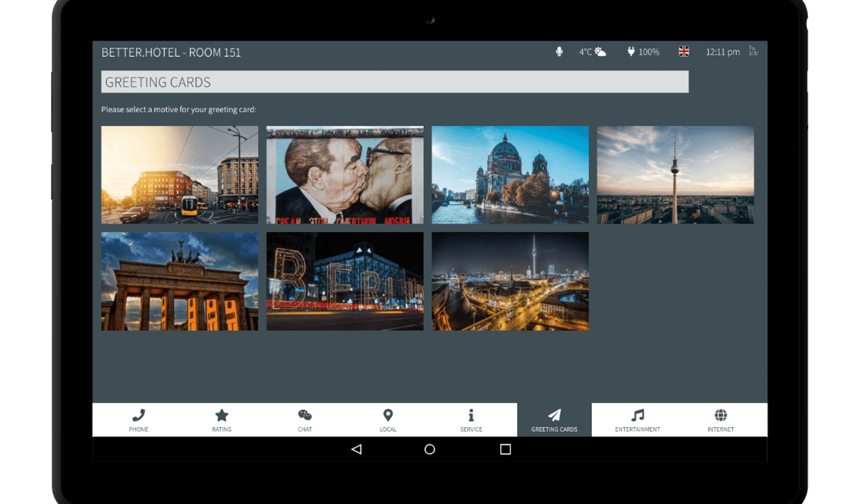
Task: Open the Phone tab
Action: [138, 420]
